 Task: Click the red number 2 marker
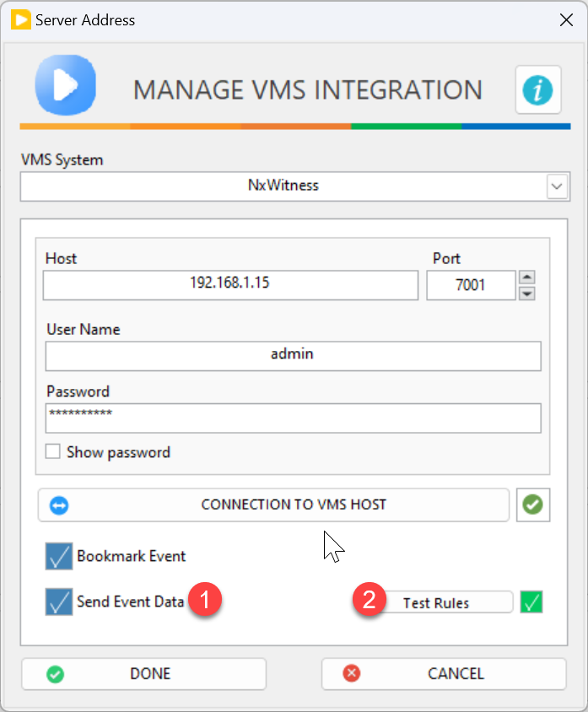tap(368, 602)
